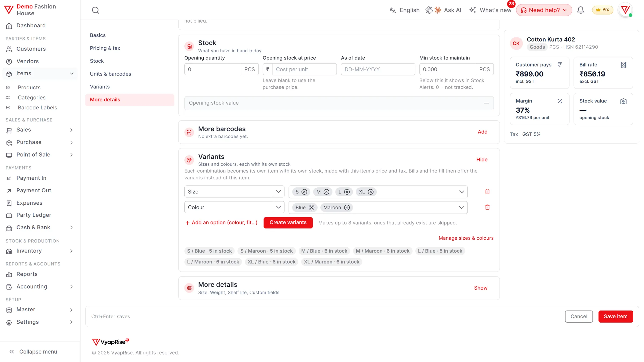The height and width of the screenshot is (362, 644).
Task: Open the search magnifier icon
Action: tap(96, 10)
